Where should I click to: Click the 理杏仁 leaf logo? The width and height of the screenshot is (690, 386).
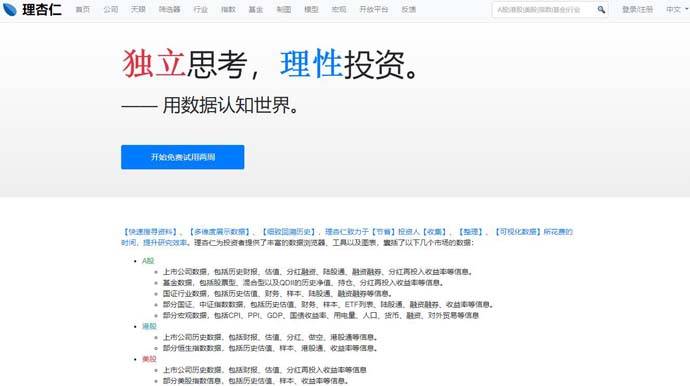click(10, 9)
